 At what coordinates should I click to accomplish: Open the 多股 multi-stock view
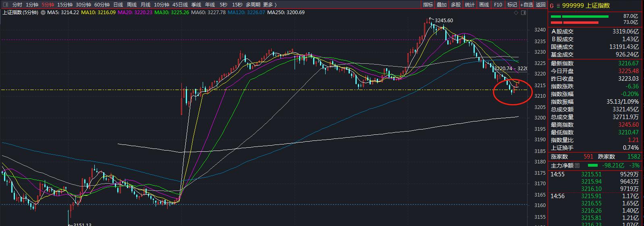click(x=456, y=5)
